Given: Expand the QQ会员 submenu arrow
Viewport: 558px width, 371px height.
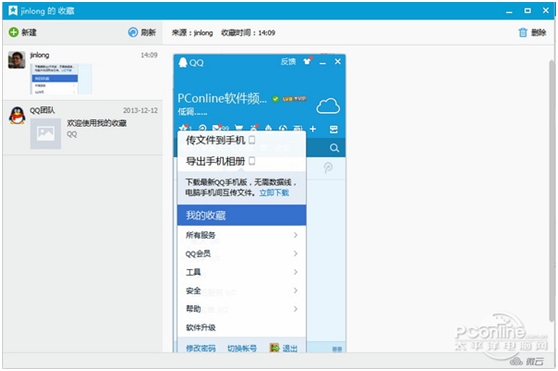Looking at the screenshot, I should (295, 253).
